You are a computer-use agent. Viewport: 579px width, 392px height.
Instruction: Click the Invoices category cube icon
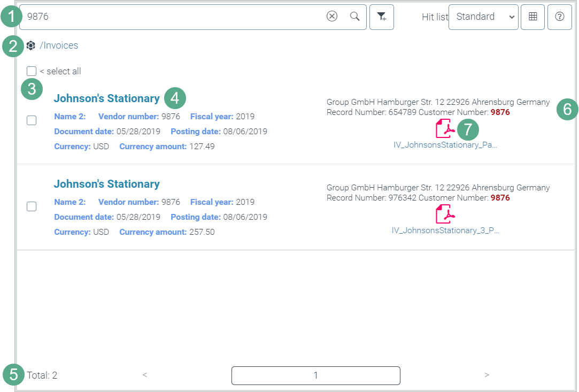click(31, 45)
